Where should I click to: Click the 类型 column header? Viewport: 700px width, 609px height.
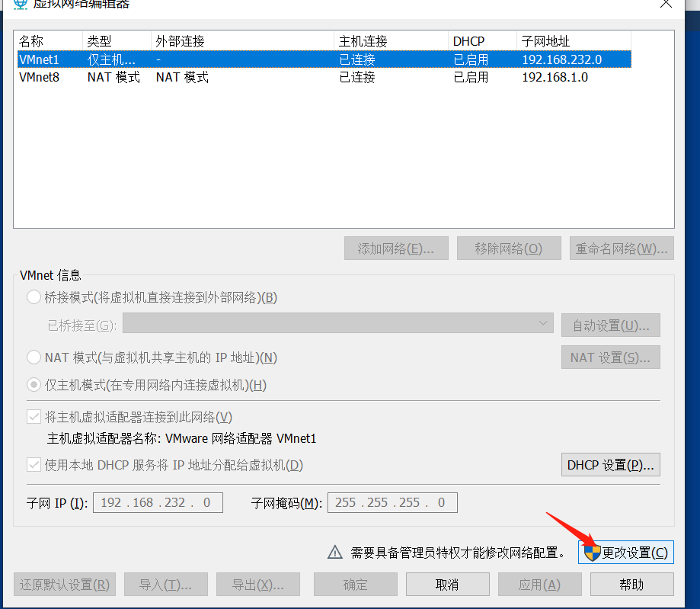pyautogui.click(x=117, y=41)
